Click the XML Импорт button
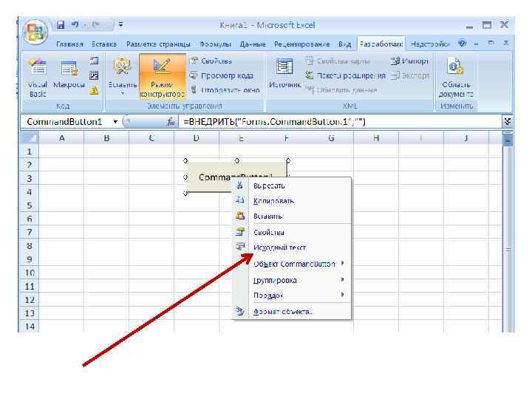 coord(409,61)
